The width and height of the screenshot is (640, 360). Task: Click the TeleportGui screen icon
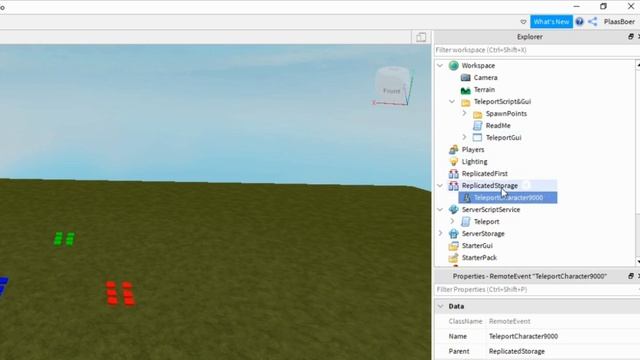477,138
